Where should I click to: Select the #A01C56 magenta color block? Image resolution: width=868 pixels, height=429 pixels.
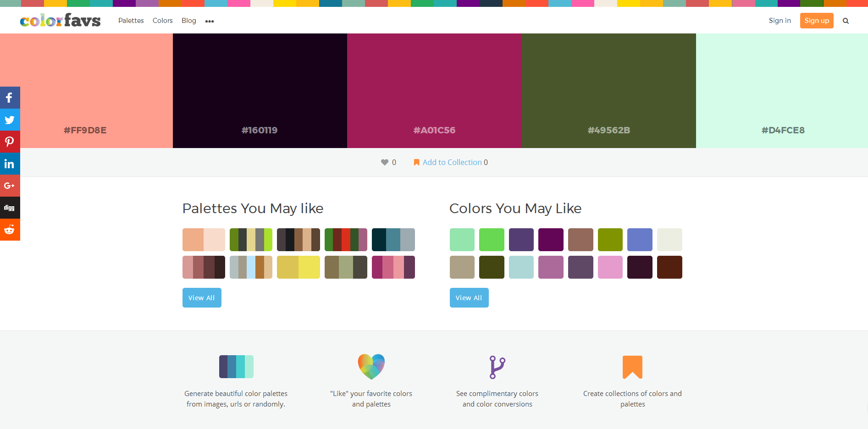[434, 91]
